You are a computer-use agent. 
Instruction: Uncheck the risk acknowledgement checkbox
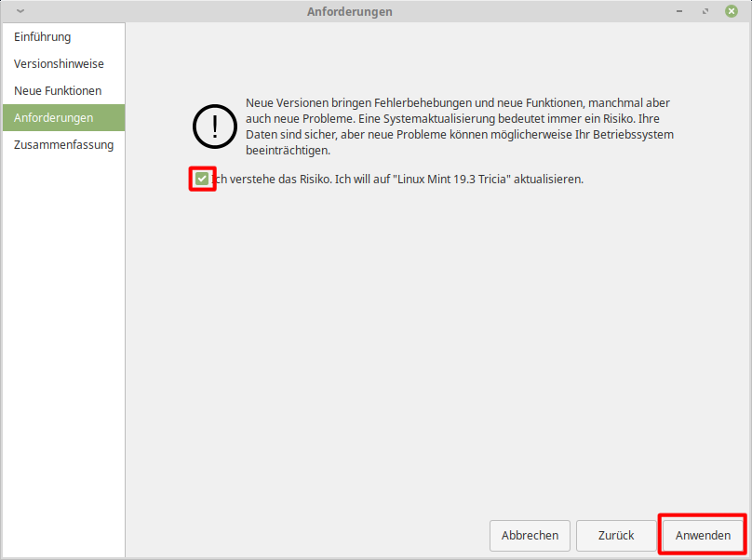click(202, 179)
